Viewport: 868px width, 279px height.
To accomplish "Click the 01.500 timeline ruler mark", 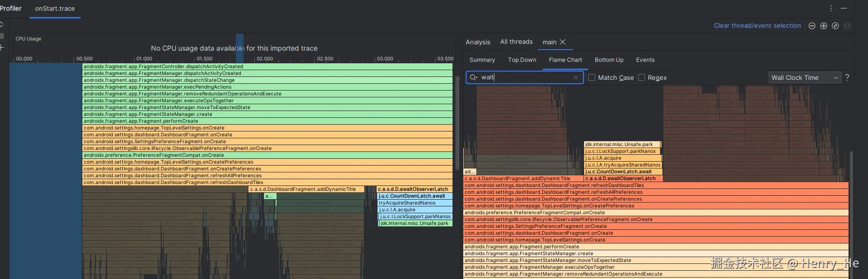I will 205,58.
